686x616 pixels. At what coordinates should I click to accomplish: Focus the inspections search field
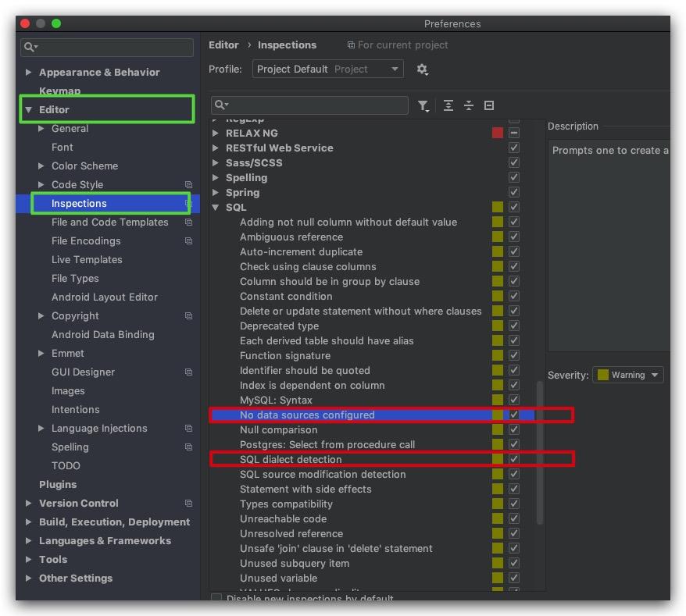(x=309, y=105)
